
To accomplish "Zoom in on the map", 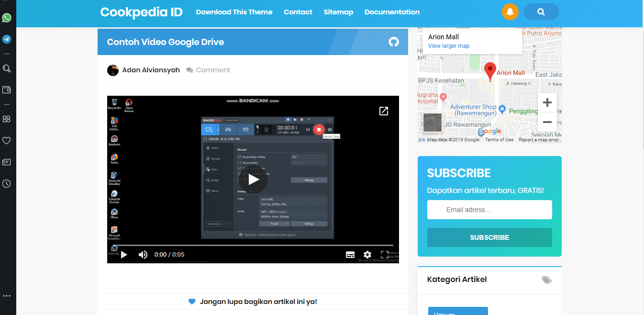I will point(547,102).
